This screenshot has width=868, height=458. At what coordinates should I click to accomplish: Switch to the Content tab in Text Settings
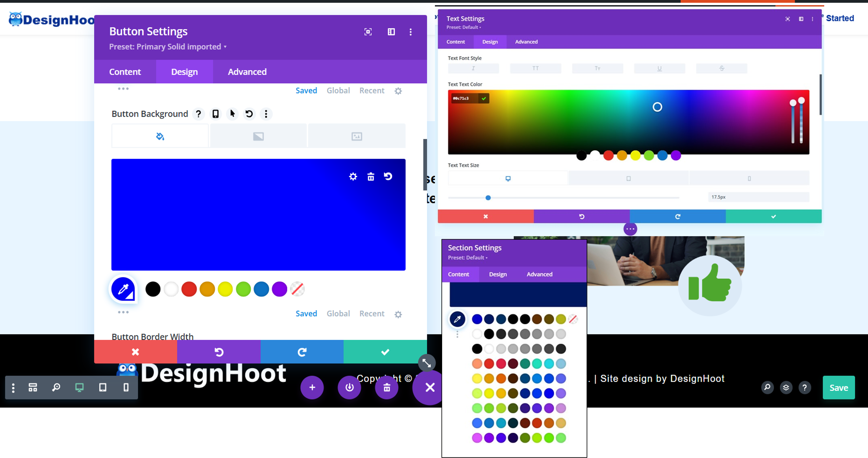(455, 42)
